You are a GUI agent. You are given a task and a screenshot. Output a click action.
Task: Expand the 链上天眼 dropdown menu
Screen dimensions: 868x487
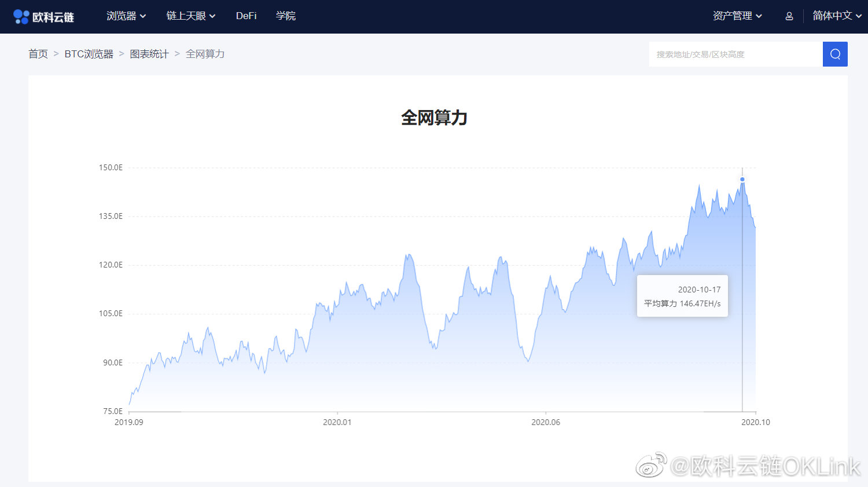191,16
